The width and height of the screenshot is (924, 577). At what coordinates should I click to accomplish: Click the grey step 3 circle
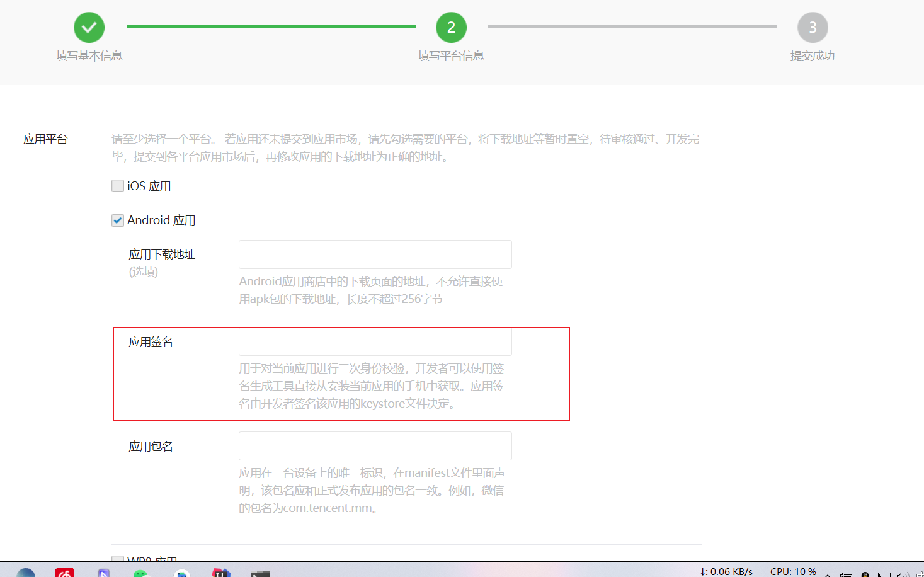pos(813,27)
